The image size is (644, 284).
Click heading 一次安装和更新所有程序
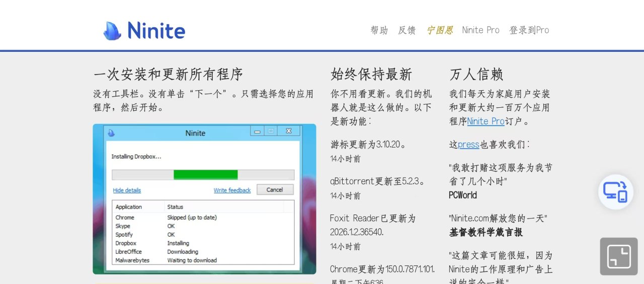pyautogui.click(x=168, y=75)
